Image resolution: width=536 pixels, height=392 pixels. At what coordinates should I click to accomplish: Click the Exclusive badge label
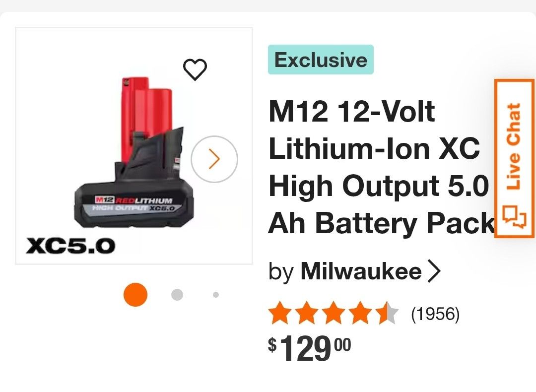[321, 60]
